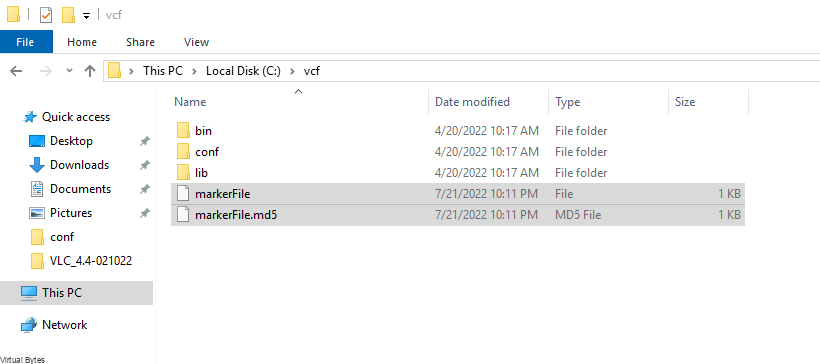Open VLC_4.4-021022 pinned folder
Screen dimensions: 820x364
point(90,260)
